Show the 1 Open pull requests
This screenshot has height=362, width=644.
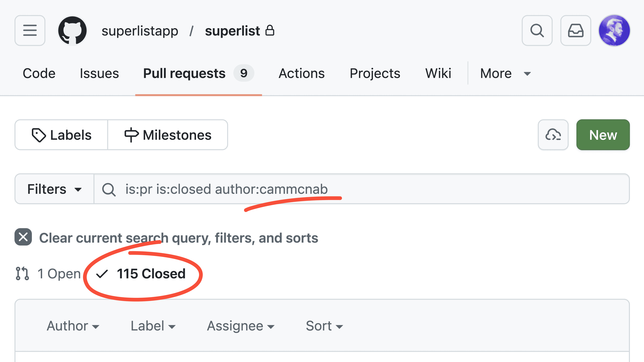pos(48,274)
